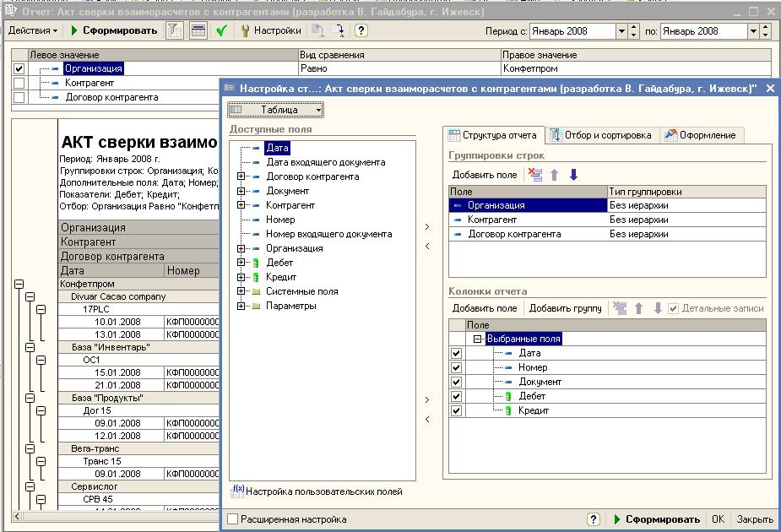Click the save settings icon with the blue arrow
The height and width of the screenshot is (532, 781).
339,31
